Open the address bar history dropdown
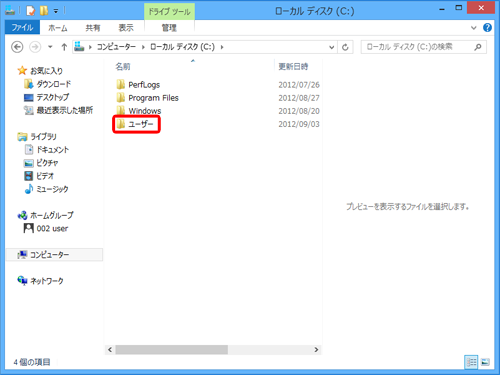This screenshot has height=375, width=500. (331, 47)
